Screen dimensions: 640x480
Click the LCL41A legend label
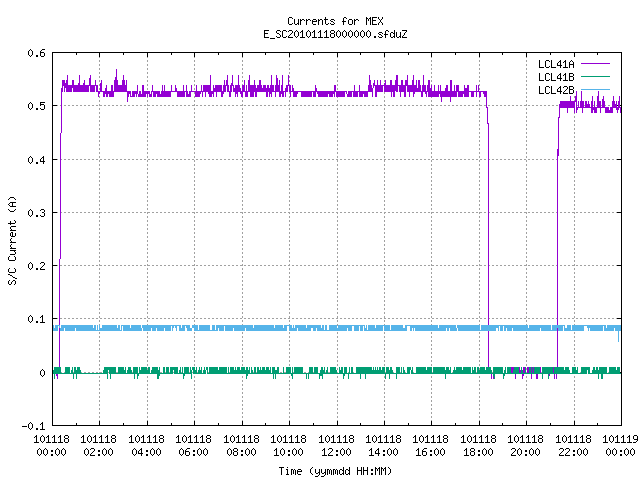(556, 64)
